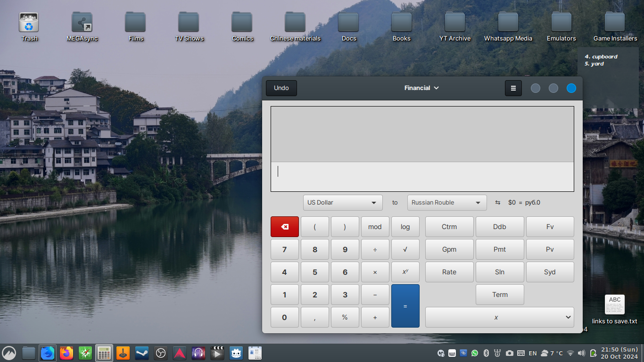The width and height of the screenshot is (644, 362).
Task: Click the WhatsApp tray icon
Action: [x=475, y=353]
